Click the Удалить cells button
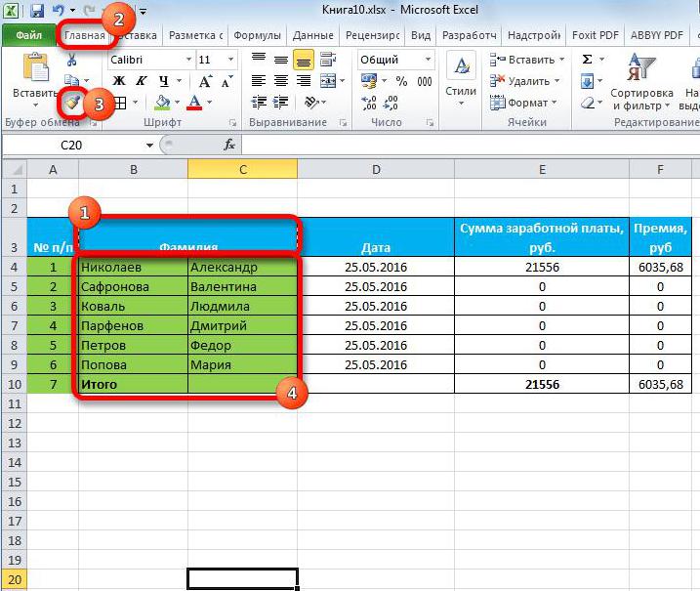The height and width of the screenshot is (591, 700). pyautogui.click(x=519, y=81)
